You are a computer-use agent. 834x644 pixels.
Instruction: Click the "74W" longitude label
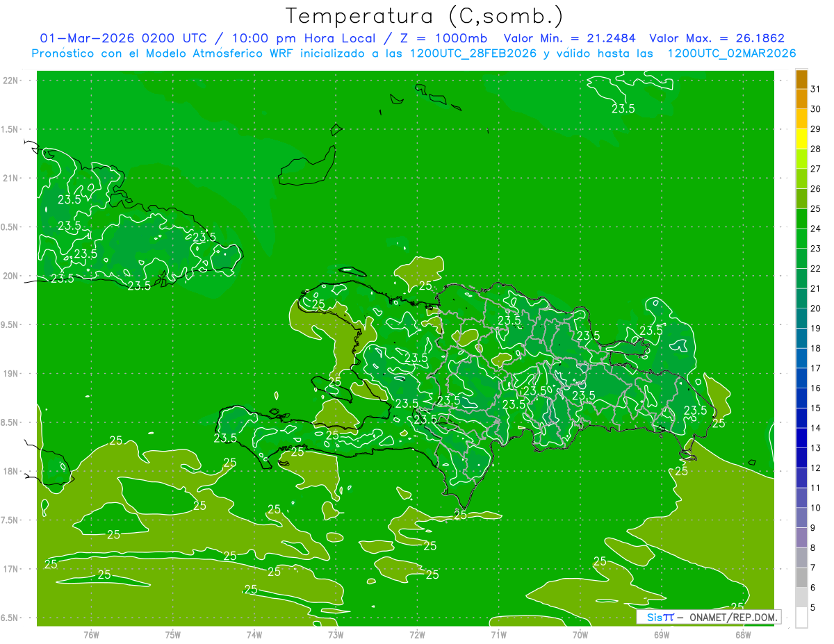(x=254, y=634)
